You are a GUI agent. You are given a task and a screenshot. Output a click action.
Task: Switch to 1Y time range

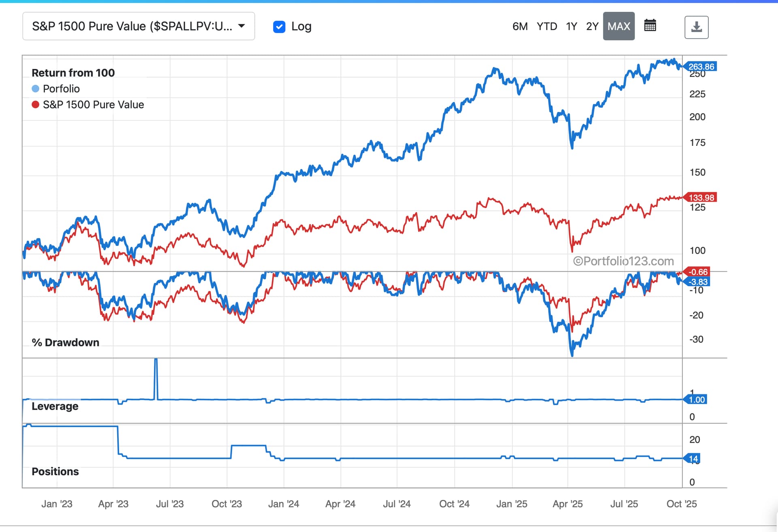click(571, 26)
